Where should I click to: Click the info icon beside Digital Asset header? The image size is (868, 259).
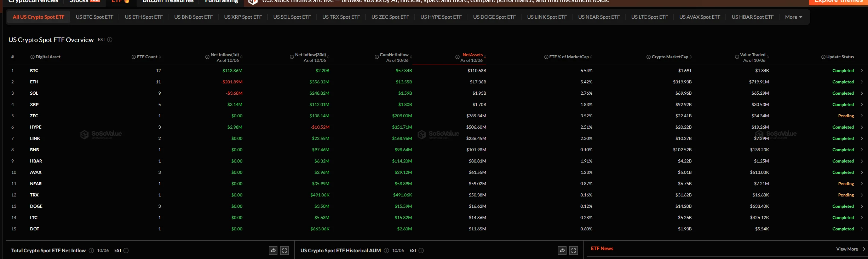33,57
